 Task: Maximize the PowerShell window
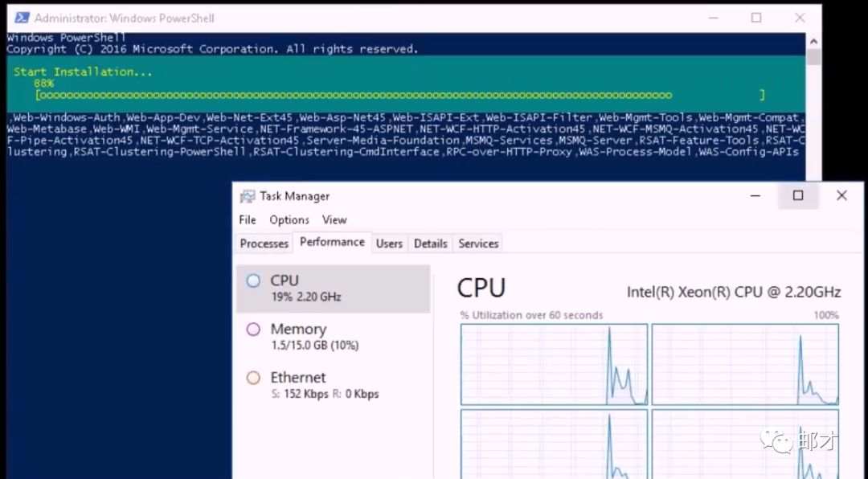click(x=756, y=18)
